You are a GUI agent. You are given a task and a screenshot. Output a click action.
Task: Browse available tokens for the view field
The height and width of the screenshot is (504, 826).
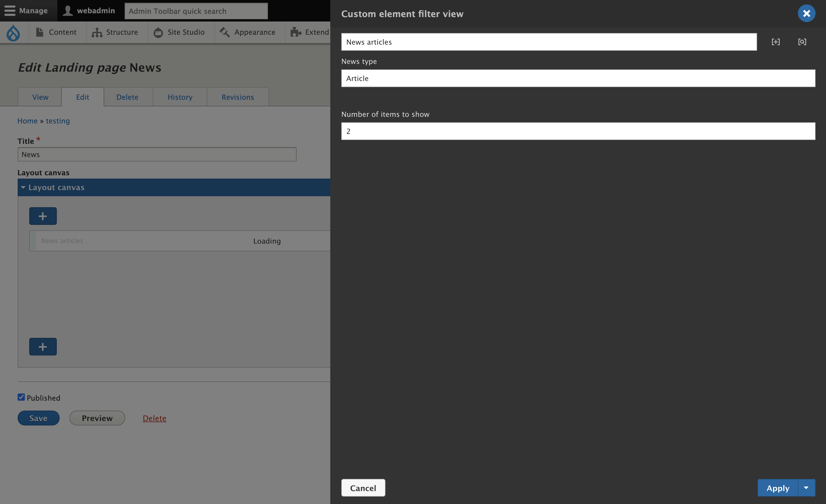pyautogui.click(x=802, y=42)
